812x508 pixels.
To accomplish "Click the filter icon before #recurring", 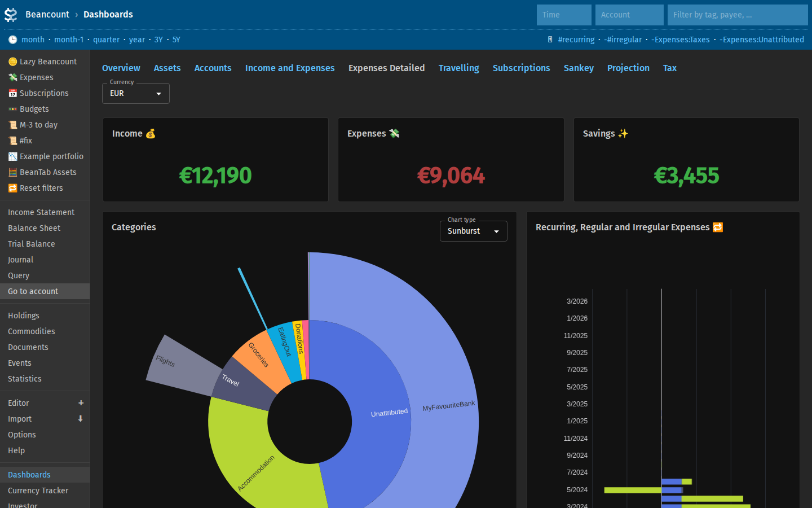I will point(550,40).
